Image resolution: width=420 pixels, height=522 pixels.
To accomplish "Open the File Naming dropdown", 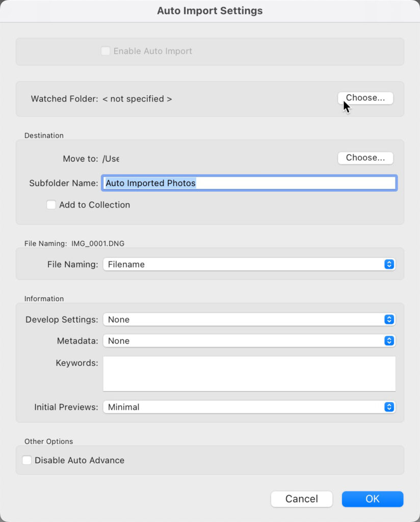I will coord(249,265).
